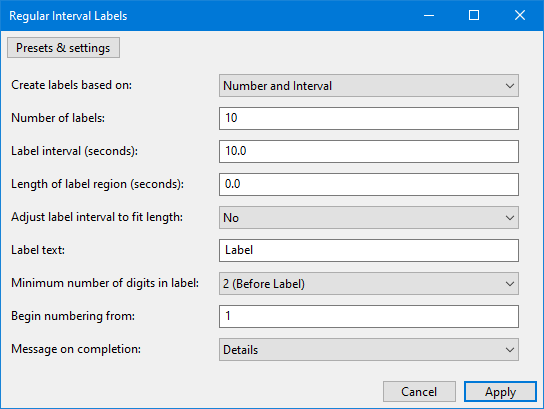This screenshot has width=544, height=409.
Task: Click the Label text input field
Action: click(x=369, y=250)
